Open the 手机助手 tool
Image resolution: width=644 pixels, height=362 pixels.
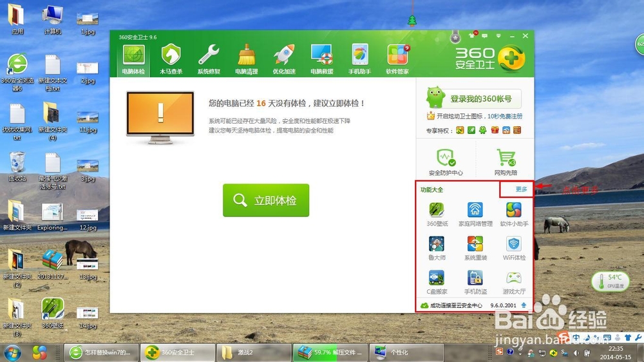click(359, 59)
